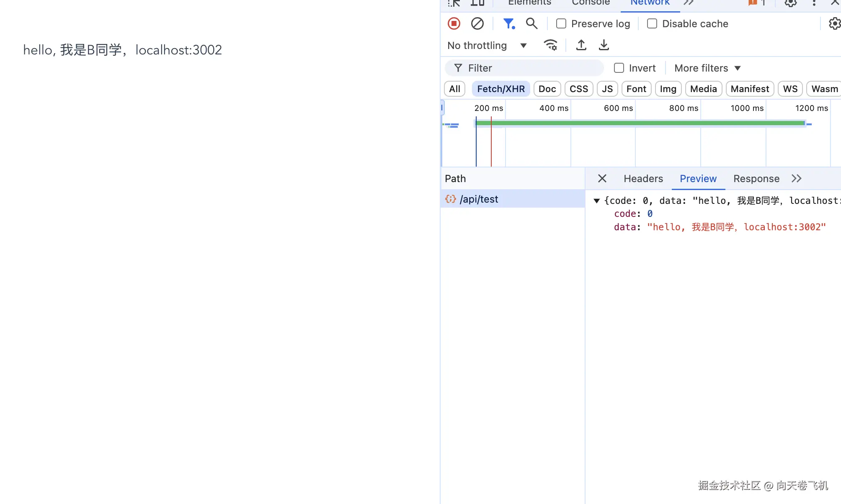Import HAR file upload icon
This screenshot has height=504, width=841.
pos(581,45)
